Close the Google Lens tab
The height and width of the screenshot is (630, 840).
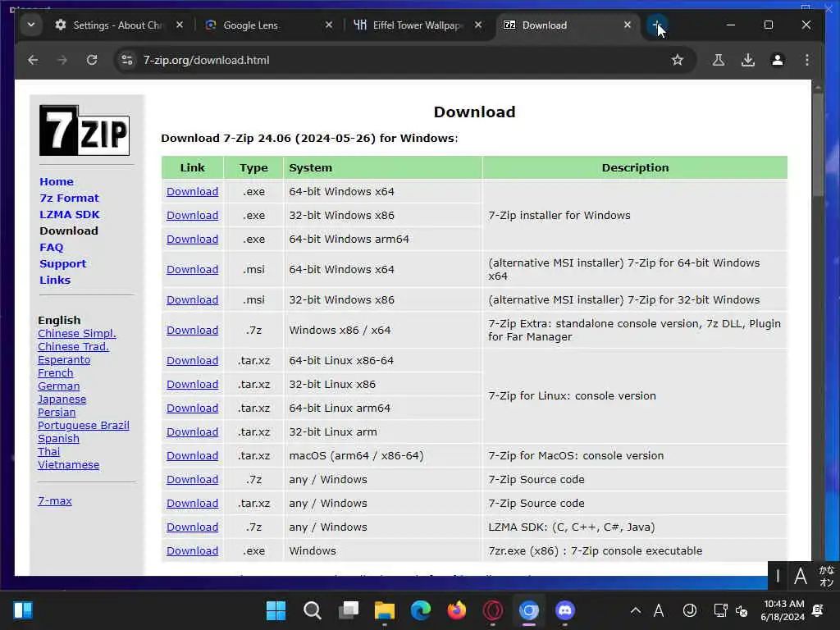coord(329,25)
